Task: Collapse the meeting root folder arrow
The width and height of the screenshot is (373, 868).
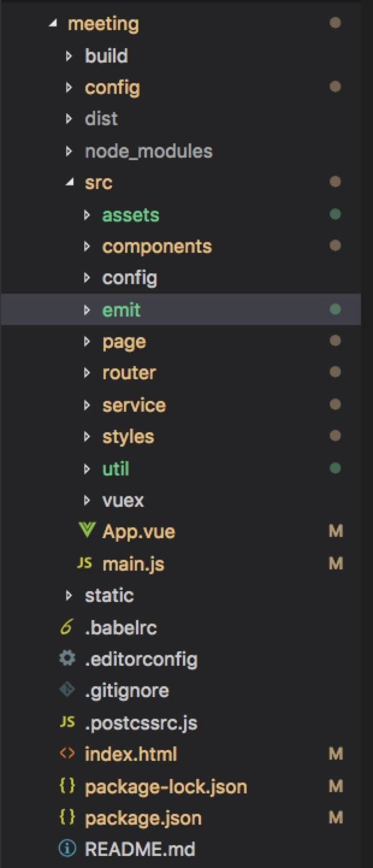Action: click(54, 23)
